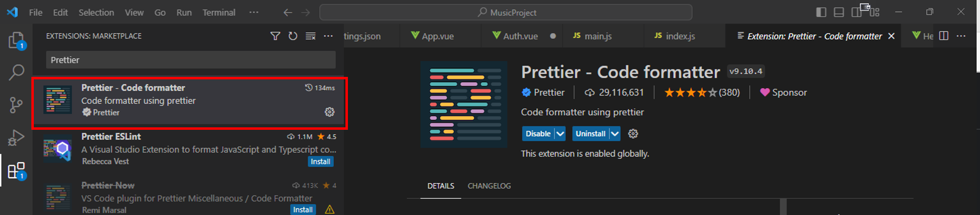Screen dimensions: 980x215
Task: Toggle the primary side bar layout
Action: pyautogui.click(x=821, y=12)
